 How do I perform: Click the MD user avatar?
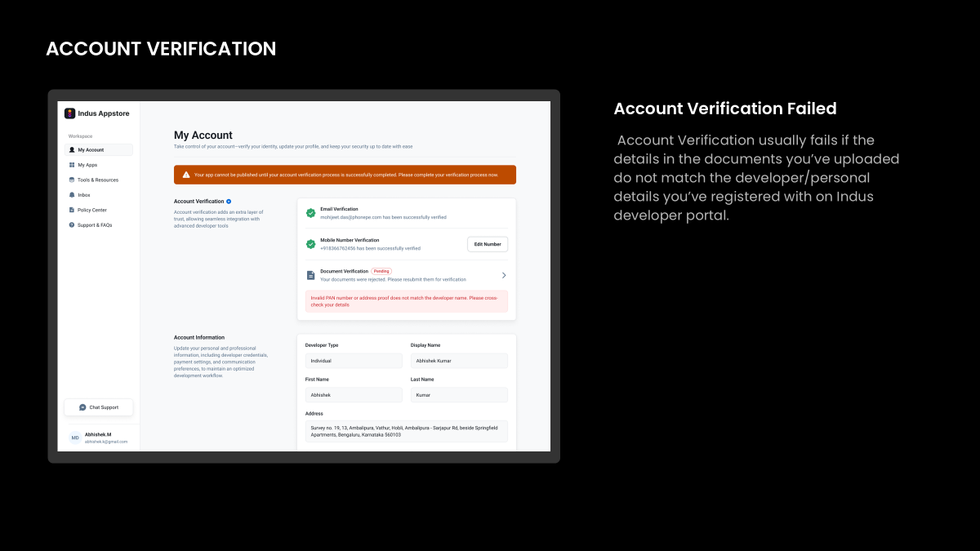[x=75, y=438]
